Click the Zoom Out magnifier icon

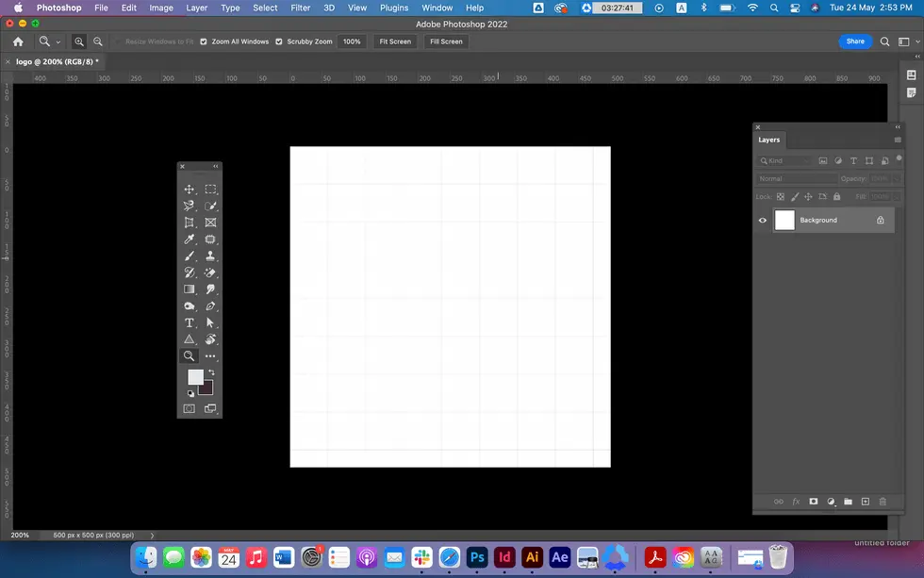[97, 42]
